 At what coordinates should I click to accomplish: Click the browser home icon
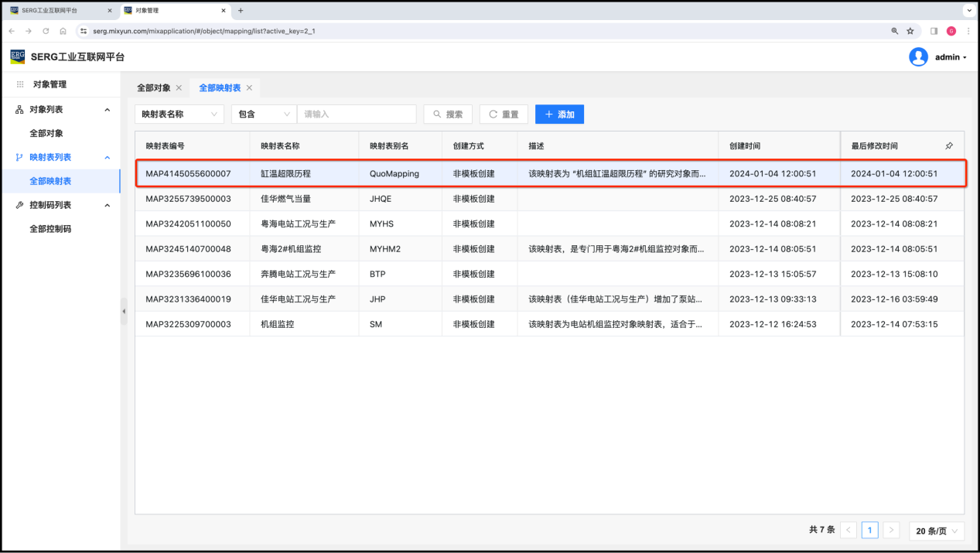[x=63, y=31]
